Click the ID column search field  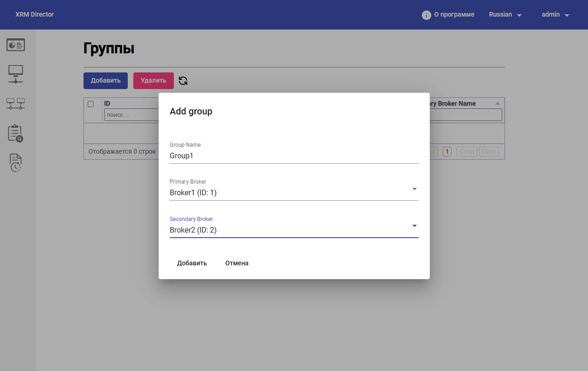tap(131, 115)
